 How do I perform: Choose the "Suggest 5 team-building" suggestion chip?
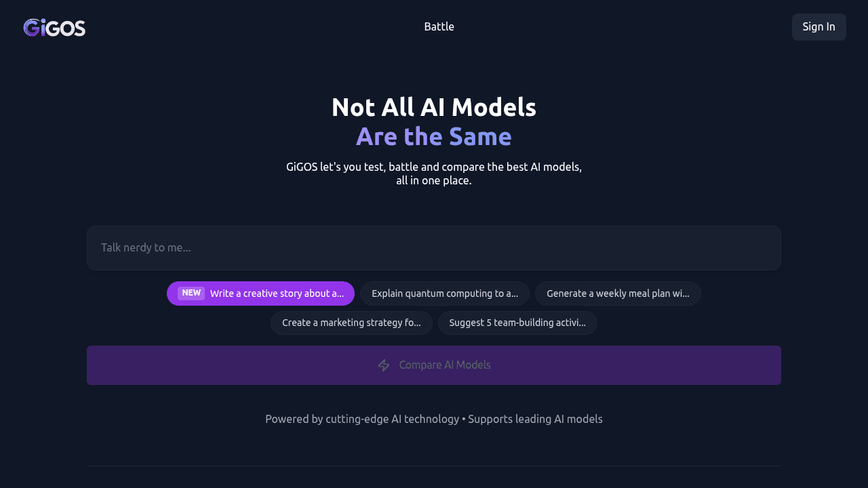[517, 323]
